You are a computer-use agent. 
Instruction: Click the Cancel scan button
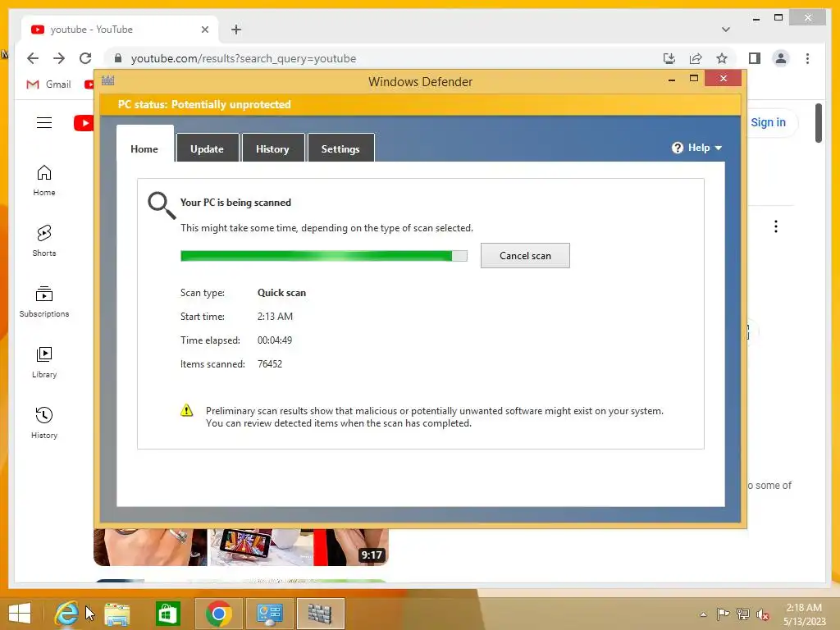tap(525, 256)
